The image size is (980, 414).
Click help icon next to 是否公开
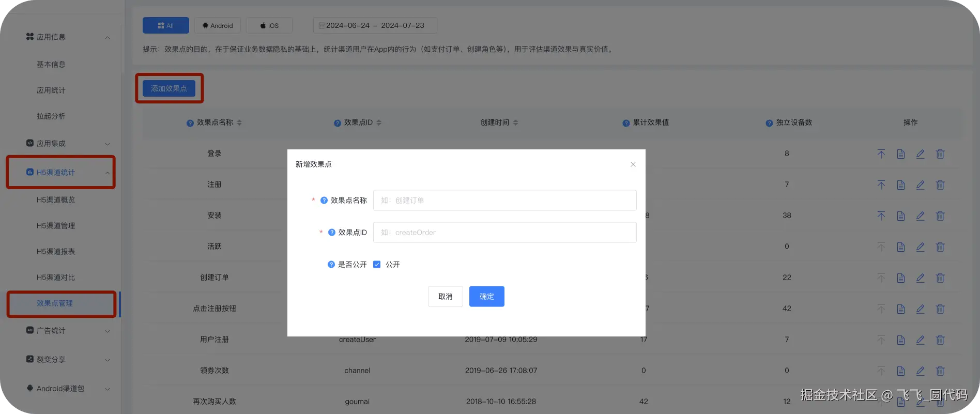pos(331,264)
